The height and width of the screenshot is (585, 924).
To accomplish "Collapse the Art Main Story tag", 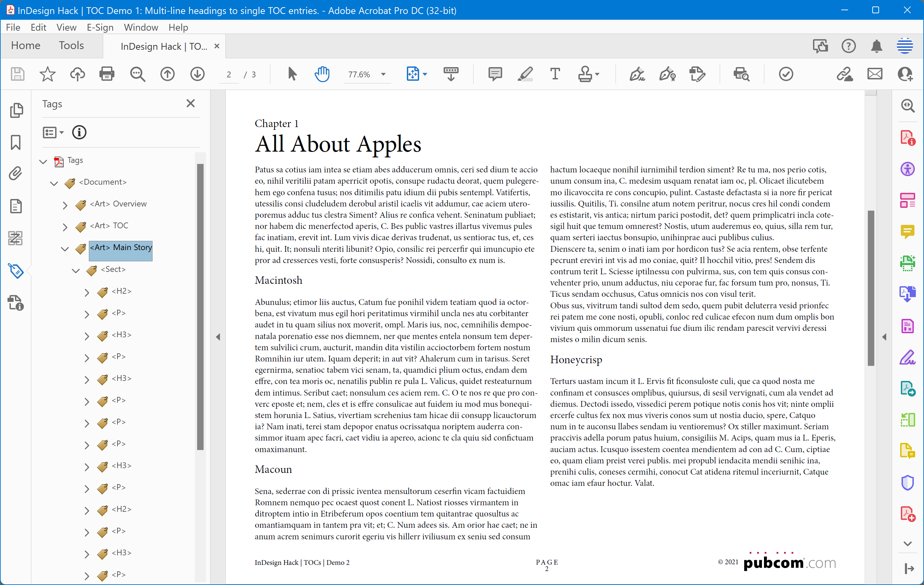I will (x=65, y=248).
